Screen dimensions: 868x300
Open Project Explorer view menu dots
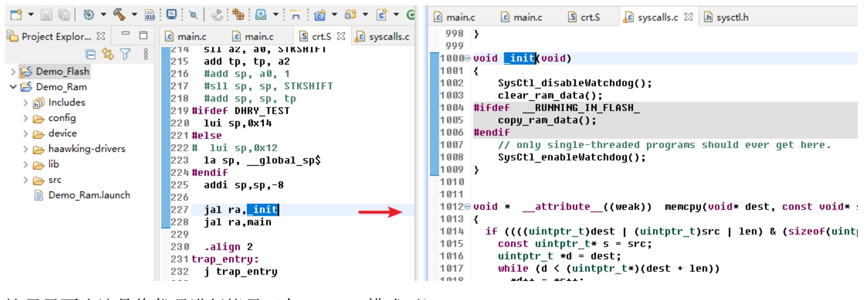coord(146,54)
